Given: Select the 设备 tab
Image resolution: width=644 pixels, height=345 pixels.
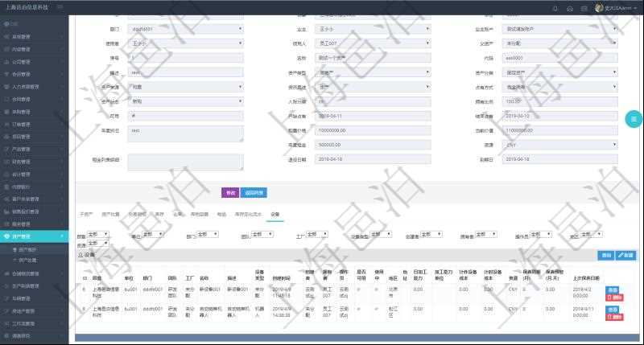Looking at the screenshot, I should [x=275, y=215].
